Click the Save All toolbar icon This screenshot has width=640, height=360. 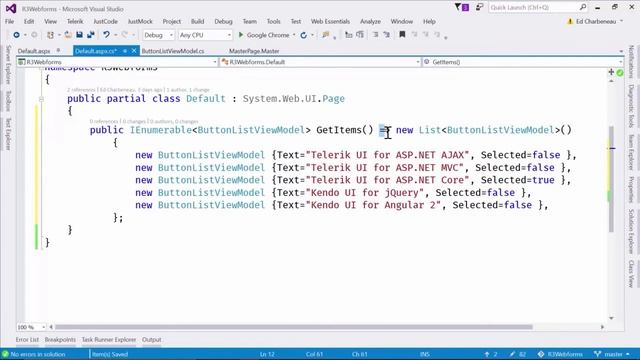click(91, 35)
